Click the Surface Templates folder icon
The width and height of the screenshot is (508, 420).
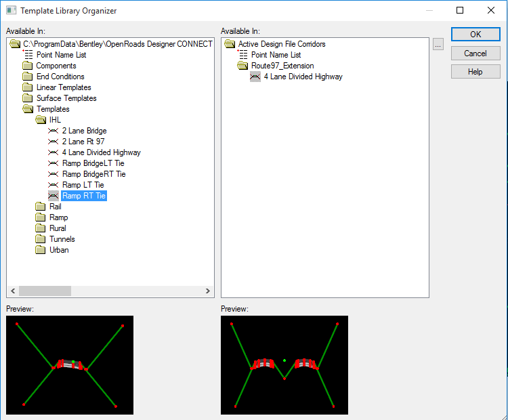coord(28,98)
